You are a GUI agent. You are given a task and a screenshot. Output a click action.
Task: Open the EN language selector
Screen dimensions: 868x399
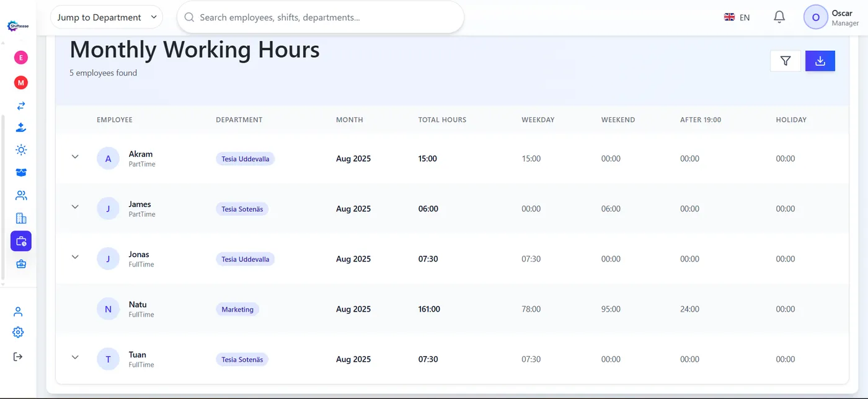pos(737,17)
